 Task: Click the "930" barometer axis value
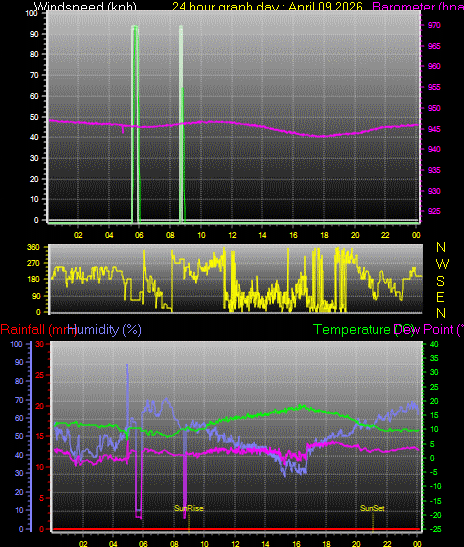coord(434,191)
